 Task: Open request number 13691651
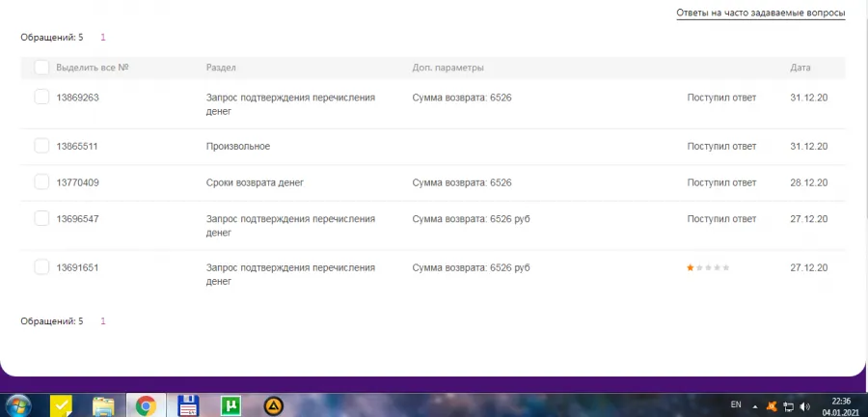(77, 268)
